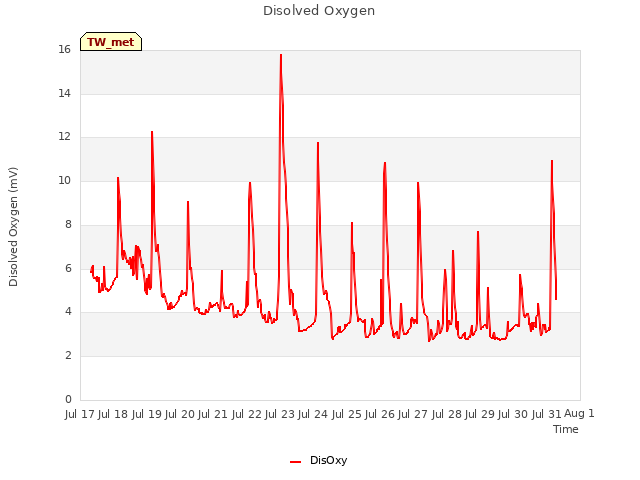Click the Jul 23 tick label
The image size is (640, 480).
click(x=280, y=414)
